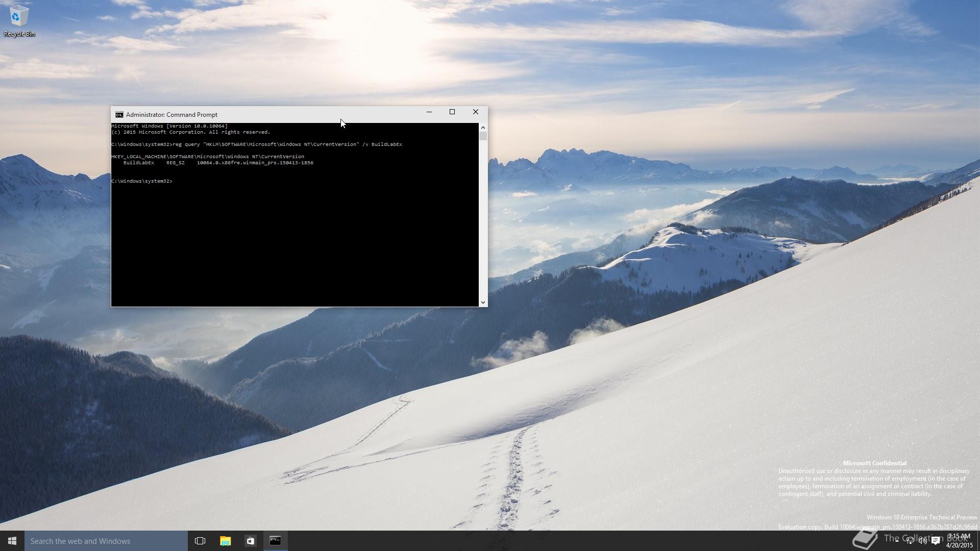The height and width of the screenshot is (551, 980).
Task: Click the '(c) 2015 Microsoft Corporation' copyright line
Action: click(x=191, y=132)
